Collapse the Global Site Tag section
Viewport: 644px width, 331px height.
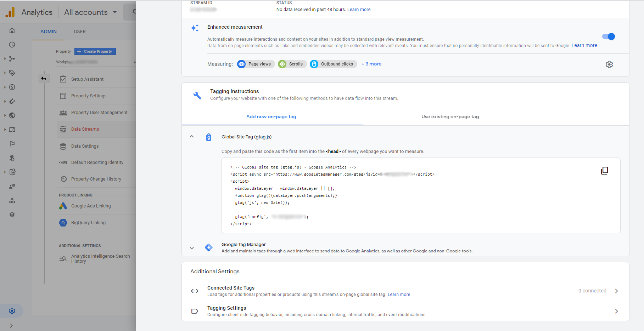[192, 137]
